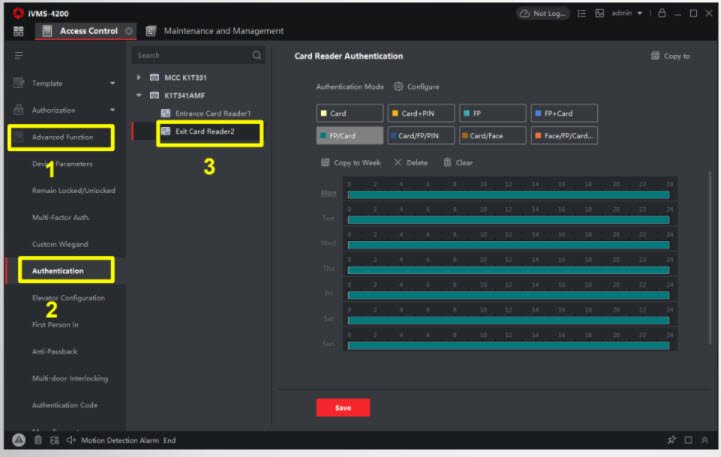Click Monday's green schedule time bar
The image size is (721, 457).
click(508, 194)
